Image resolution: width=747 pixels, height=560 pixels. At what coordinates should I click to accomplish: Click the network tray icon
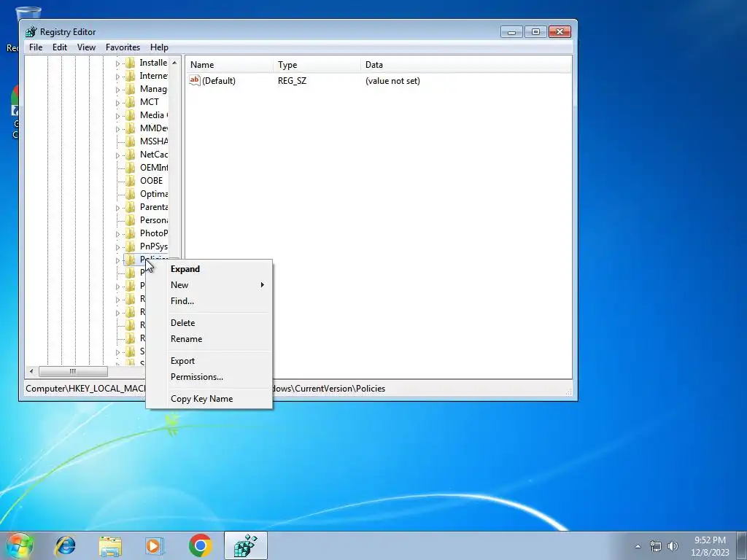(x=656, y=546)
